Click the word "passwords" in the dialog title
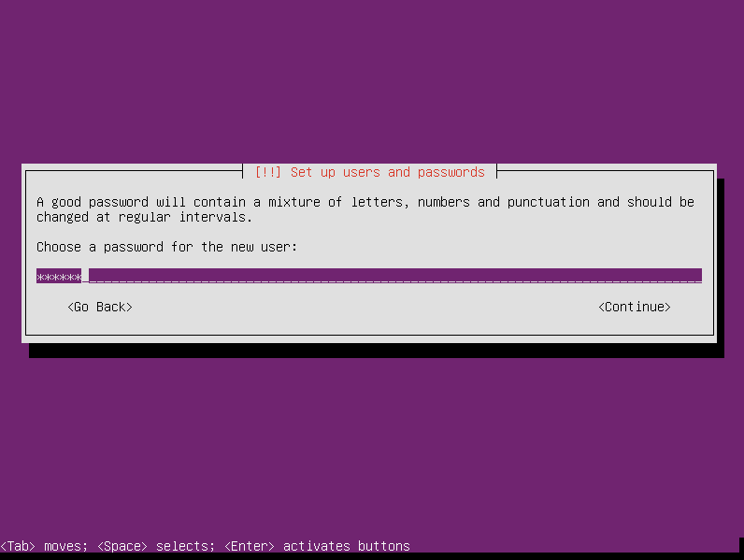The height and width of the screenshot is (560, 744). 451,172
